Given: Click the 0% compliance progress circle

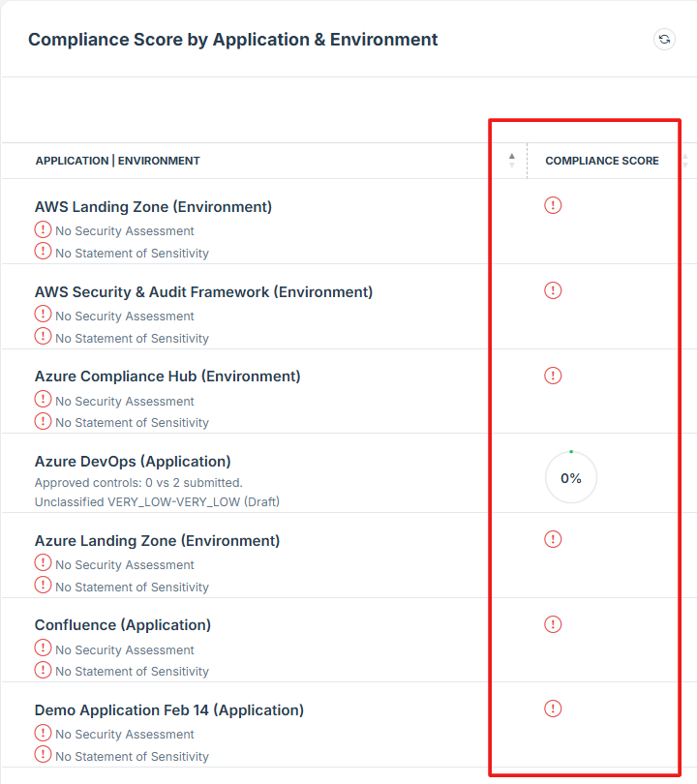Looking at the screenshot, I should click(571, 478).
